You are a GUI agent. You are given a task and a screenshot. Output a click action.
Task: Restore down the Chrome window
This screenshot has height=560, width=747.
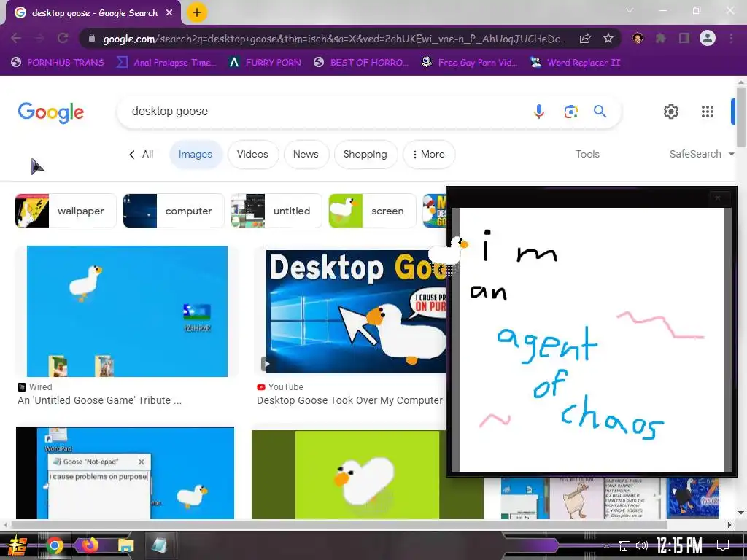(697, 10)
